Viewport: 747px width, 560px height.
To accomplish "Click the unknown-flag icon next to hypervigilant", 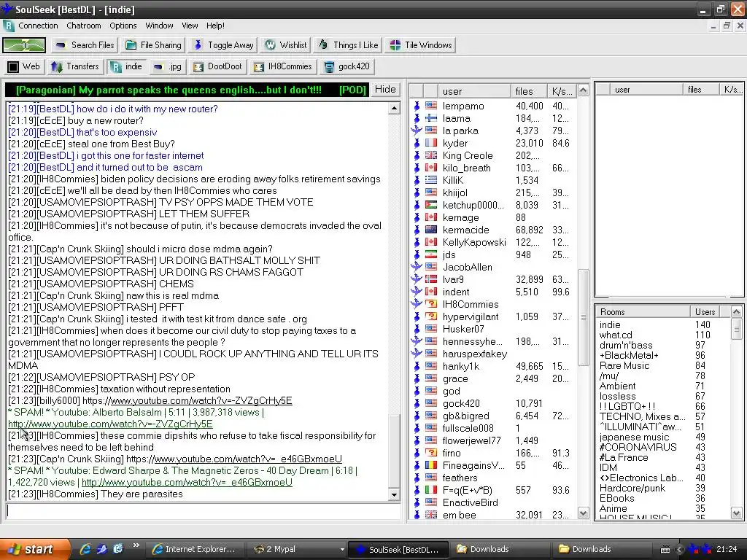I will coord(431,316).
